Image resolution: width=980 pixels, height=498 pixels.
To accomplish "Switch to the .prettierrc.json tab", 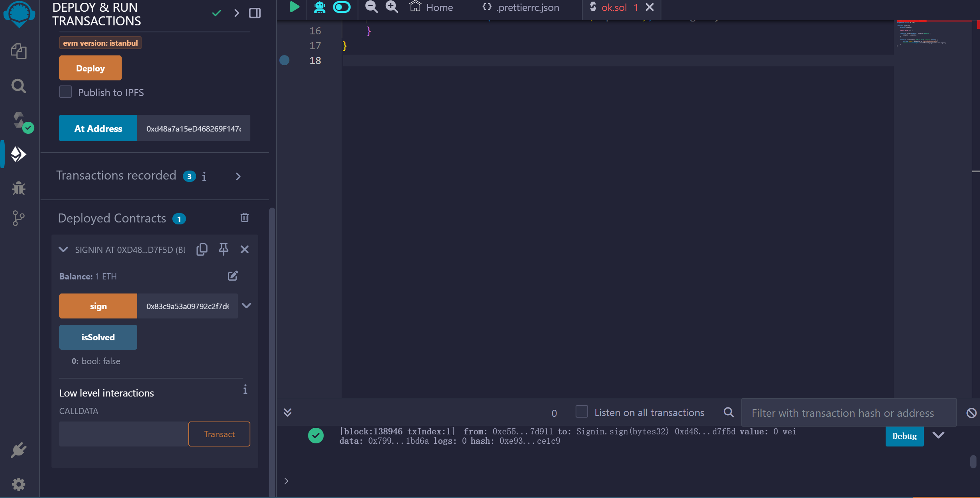I will [521, 7].
